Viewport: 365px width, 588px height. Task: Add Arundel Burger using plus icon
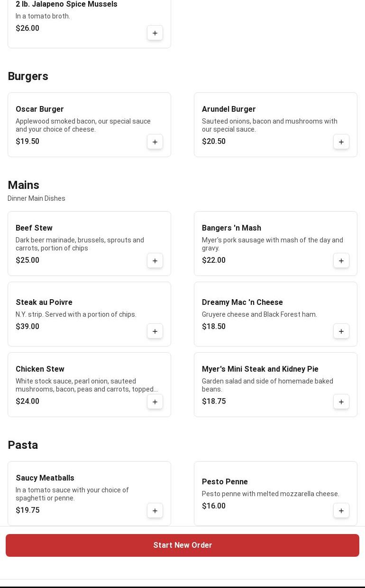[341, 142]
